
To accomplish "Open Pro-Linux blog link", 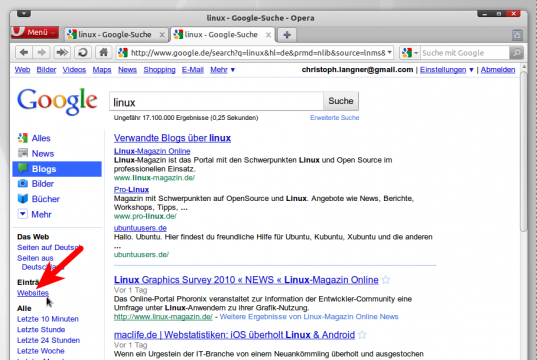I will tap(131, 189).
